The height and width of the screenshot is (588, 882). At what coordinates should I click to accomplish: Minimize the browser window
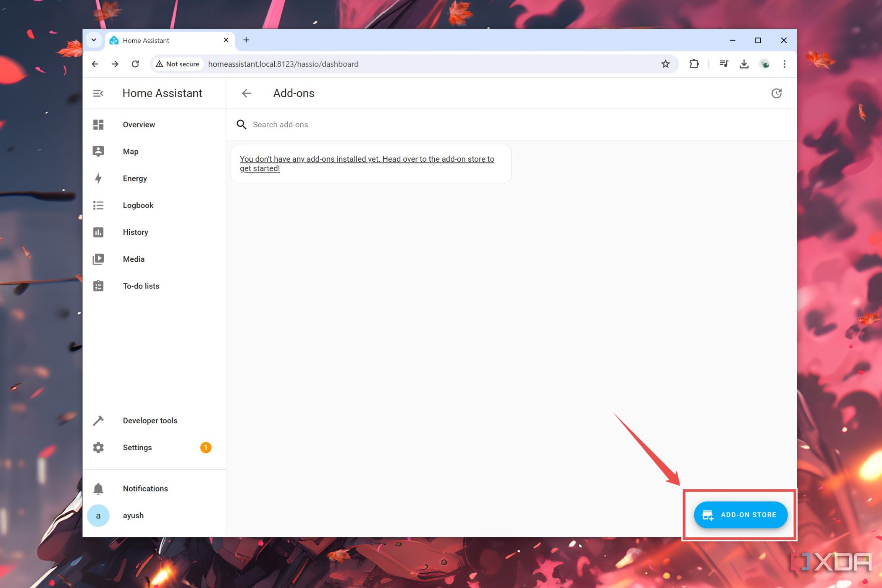732,40
